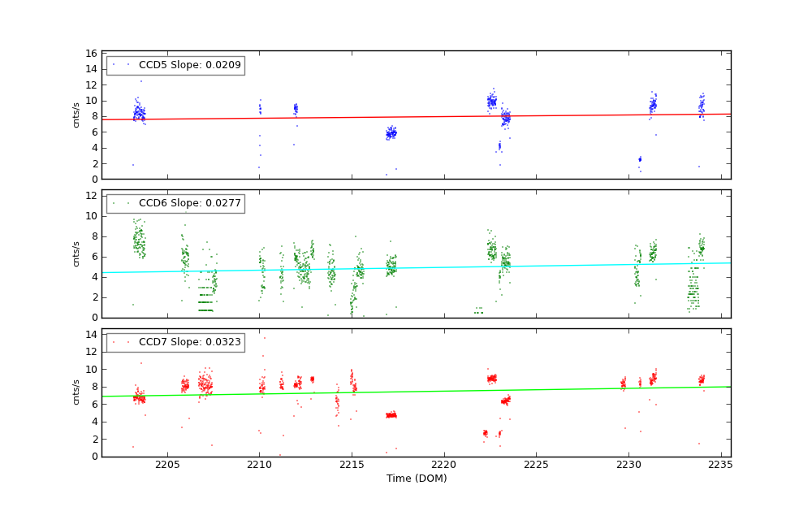Screen dimensions: 812x507
Task: Select the cnts/s y-axis label of the top plot
Action: [x=77, y=115]
